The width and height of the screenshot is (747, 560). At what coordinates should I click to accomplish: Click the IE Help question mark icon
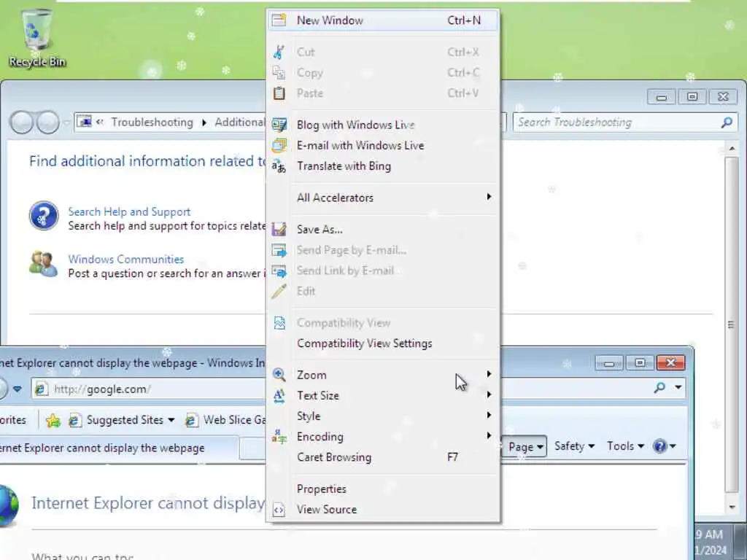point(659,446)
